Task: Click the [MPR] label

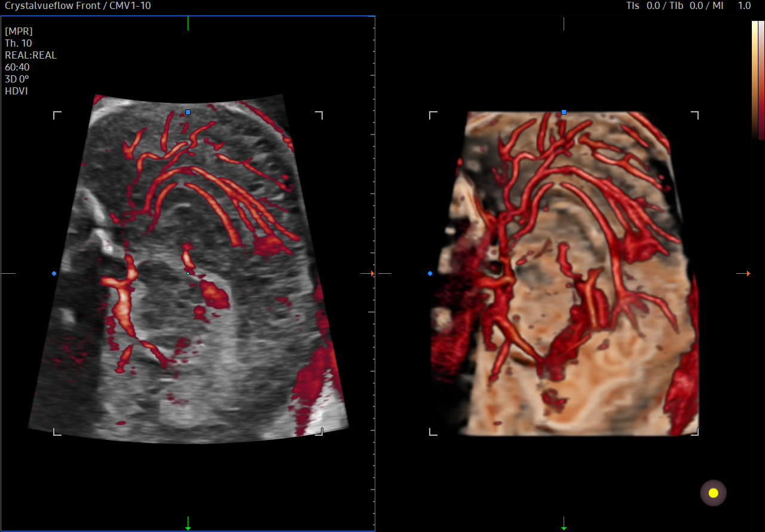Action: point(19,31)
